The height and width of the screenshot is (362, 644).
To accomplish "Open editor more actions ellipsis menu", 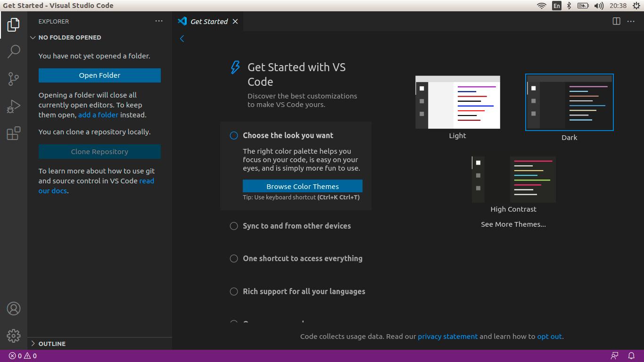I will 631,21.
